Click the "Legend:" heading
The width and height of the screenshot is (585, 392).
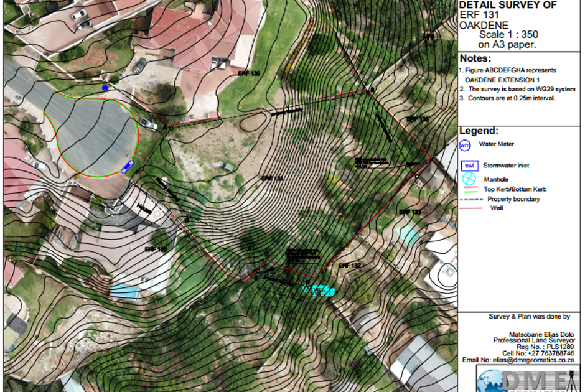[x=479, y=131]
